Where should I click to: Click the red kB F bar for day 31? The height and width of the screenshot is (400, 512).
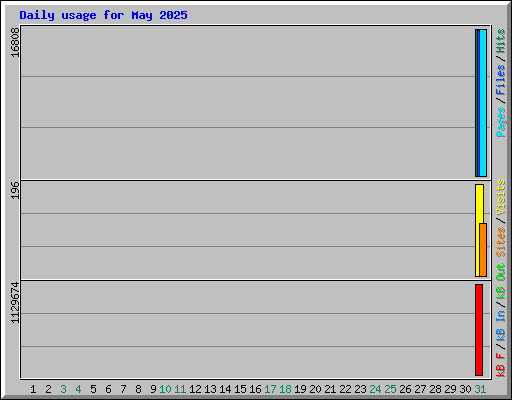click(479, 330)
